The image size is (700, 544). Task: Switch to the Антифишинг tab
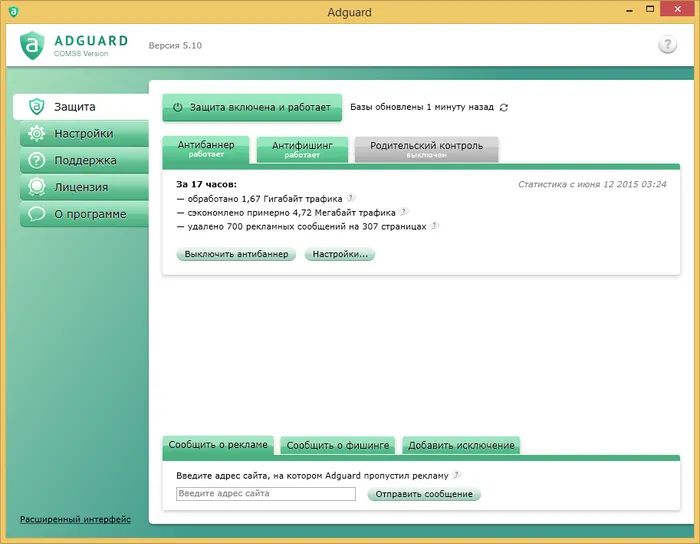coord(302,149)
